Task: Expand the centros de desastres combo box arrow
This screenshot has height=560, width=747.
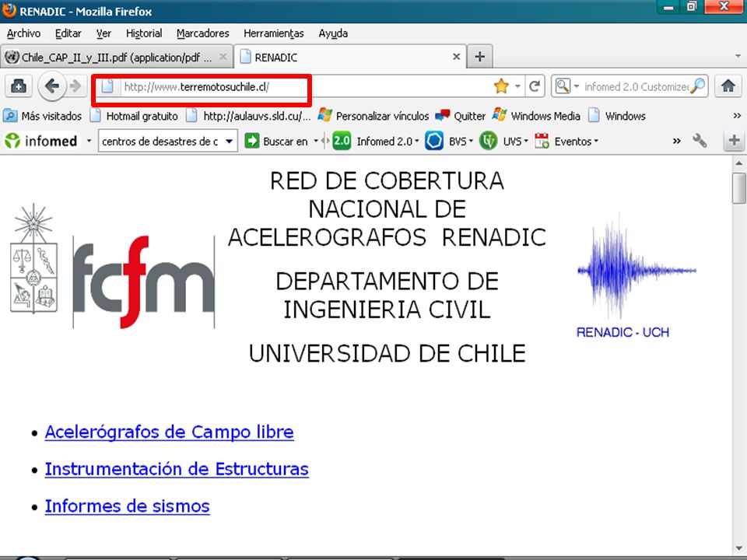Action: click(229, 141)
